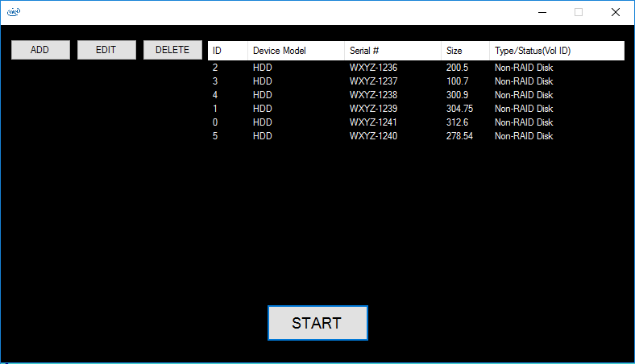Image resolution: width=635 pixels, height=364 pixels.
Task: Click the size value 100.7
Action: tap(457, 81)
